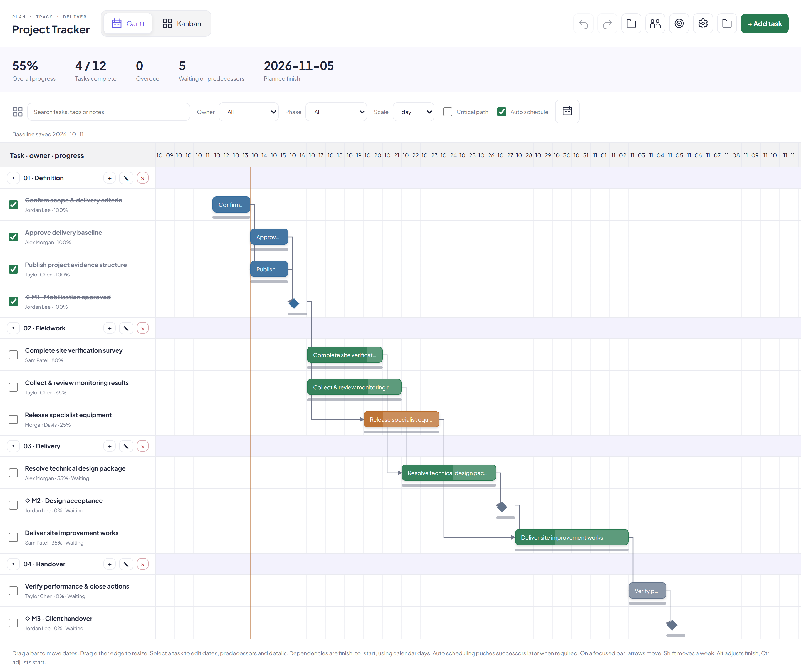Screen dimensions: 801x672
Task: Click the grid icon left of search
Action: point(18,112)
